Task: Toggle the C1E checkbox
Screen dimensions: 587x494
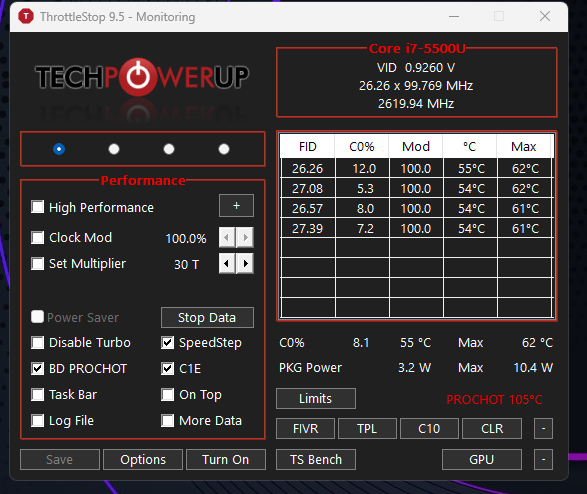Action: [167, 369]
